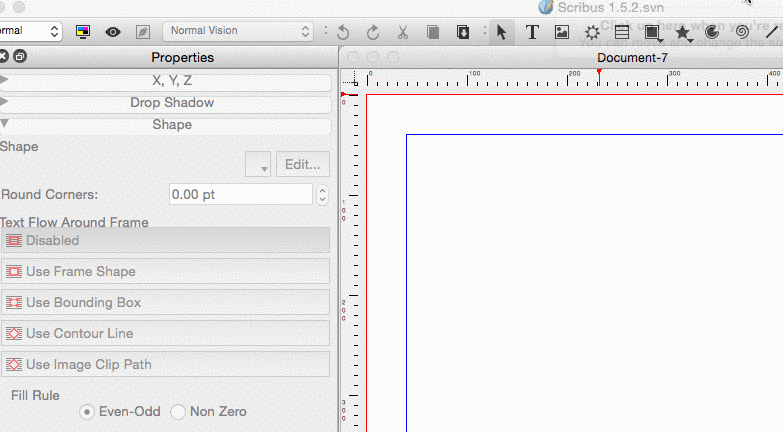This screenshot has height=432, width=783.
Task: Click Use Bounding Box text flow
Action: coord(165,302)
